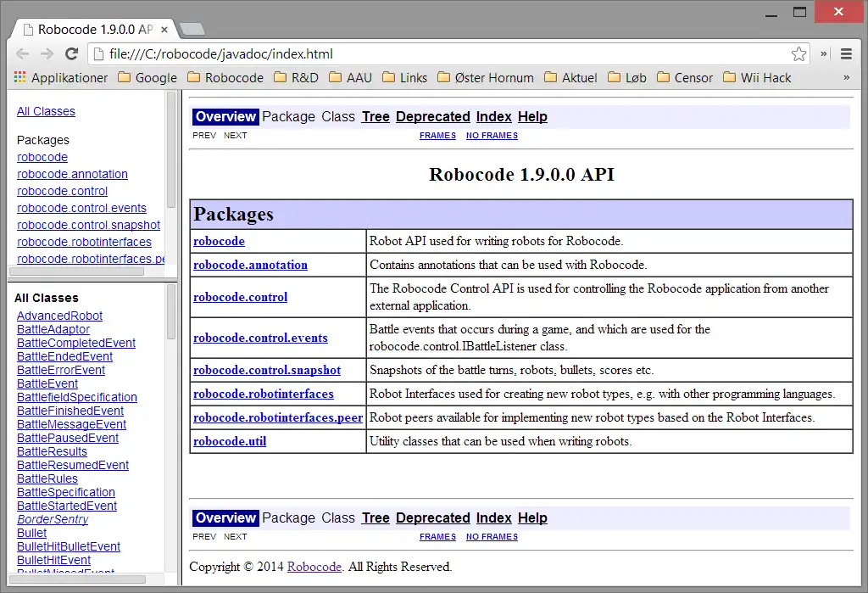The height and width of the screenshot is (593, 868).
Task: Open robocode.annotation in the Packages table
Action: pos(250,265)
